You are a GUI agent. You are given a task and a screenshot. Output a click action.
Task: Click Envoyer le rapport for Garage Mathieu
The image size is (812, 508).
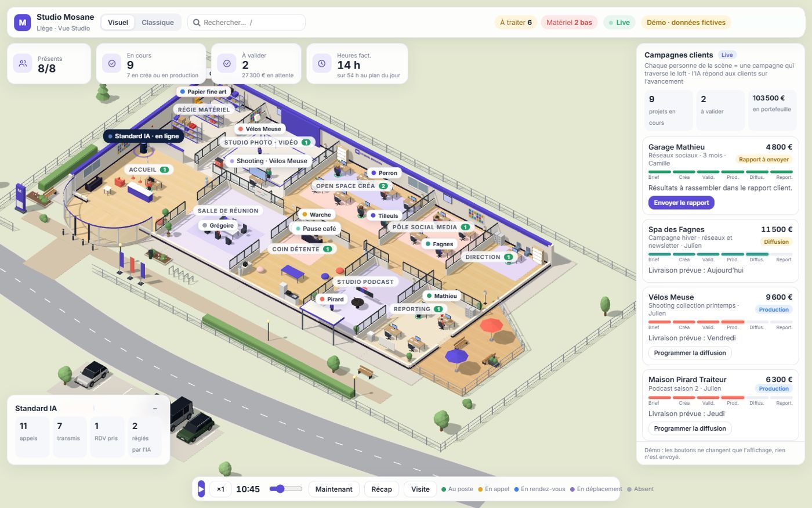click(681, 203)
